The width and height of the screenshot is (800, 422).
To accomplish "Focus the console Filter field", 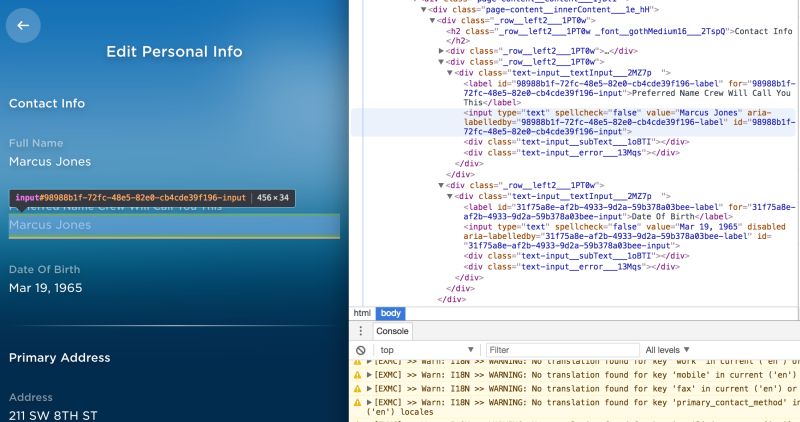I will point(562,350).
